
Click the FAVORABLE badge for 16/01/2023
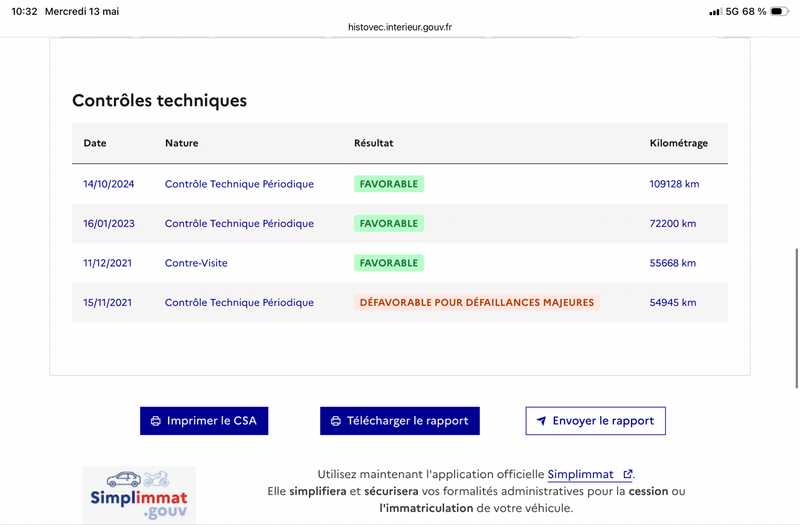coord(389,223)
